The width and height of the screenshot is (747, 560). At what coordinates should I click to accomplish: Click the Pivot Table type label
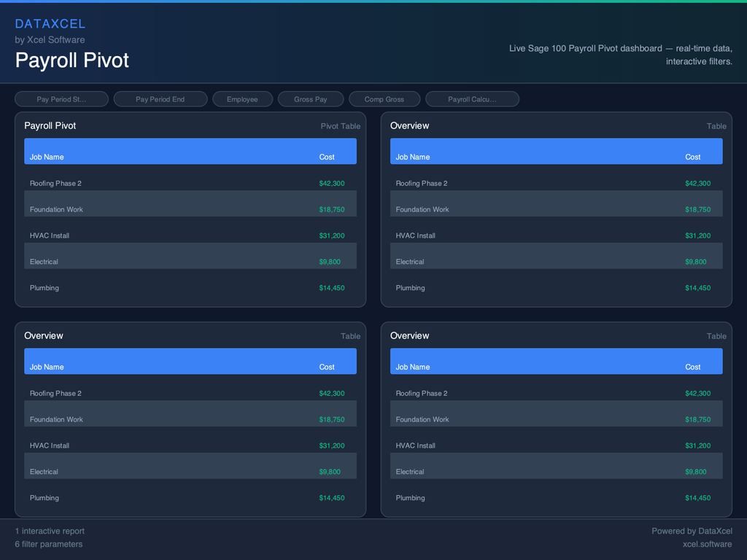[x=340, y=126]
